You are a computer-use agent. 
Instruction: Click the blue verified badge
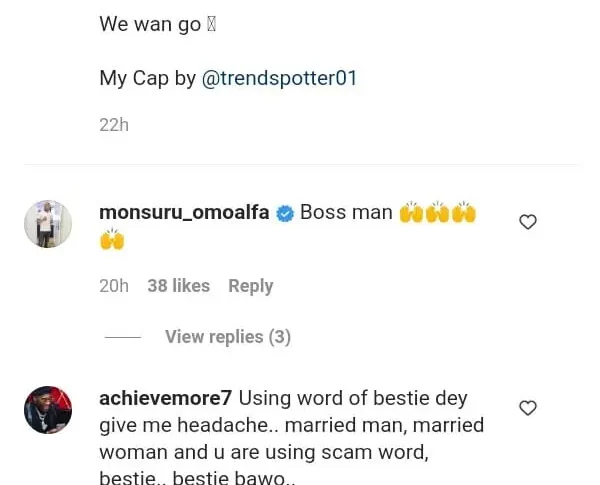285,213
